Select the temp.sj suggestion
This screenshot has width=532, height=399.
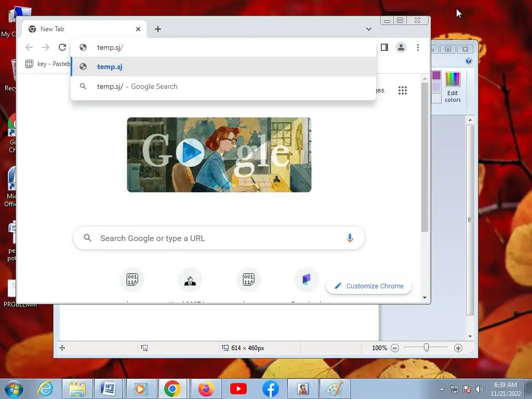[x=223, y=67]
